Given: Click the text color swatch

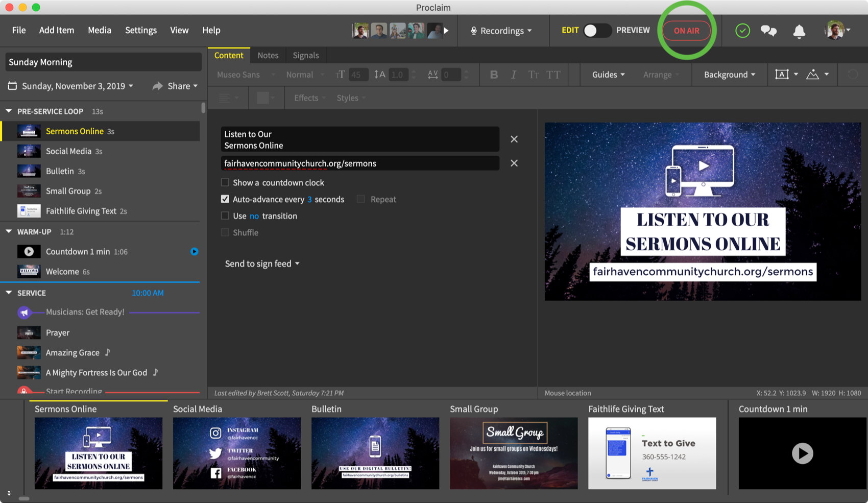Looking at the screenshot, I should [263, 98].
